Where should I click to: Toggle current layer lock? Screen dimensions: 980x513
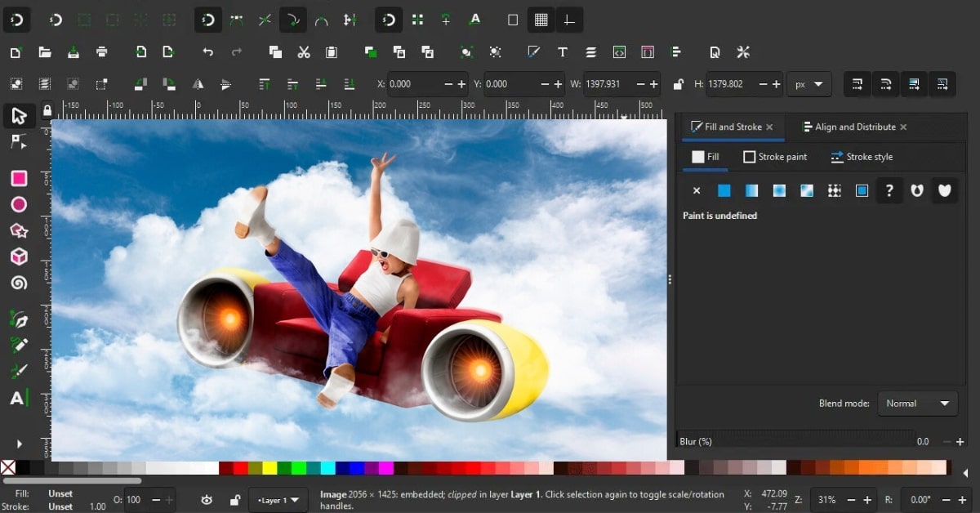point(234,500)
